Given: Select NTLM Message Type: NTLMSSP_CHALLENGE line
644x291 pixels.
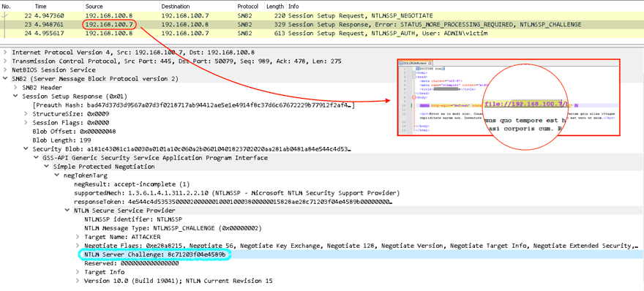Looking at the screenshot, I should (x=173, y=228).
